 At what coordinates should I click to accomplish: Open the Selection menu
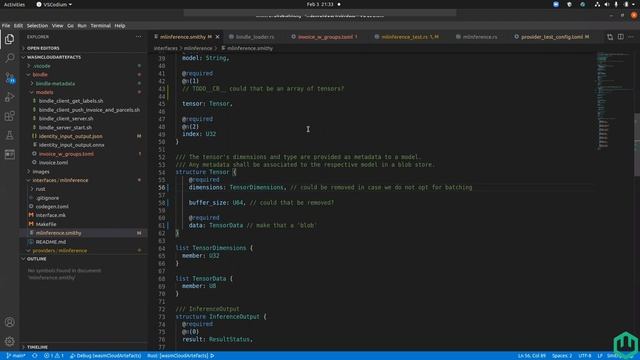coord(37,26)
